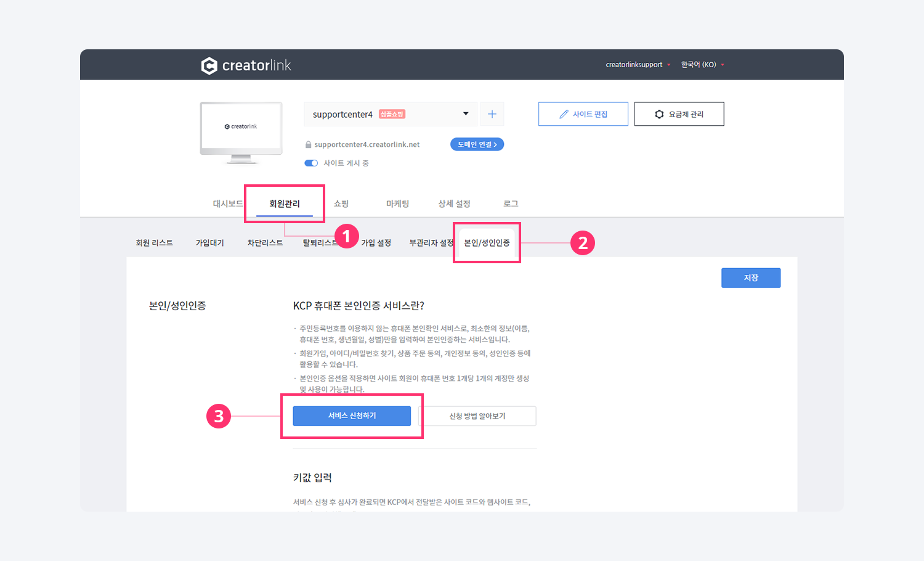Select the 본인/성인인증 sub-tab
Screen dimensions: 924x561
pos(487,243)
